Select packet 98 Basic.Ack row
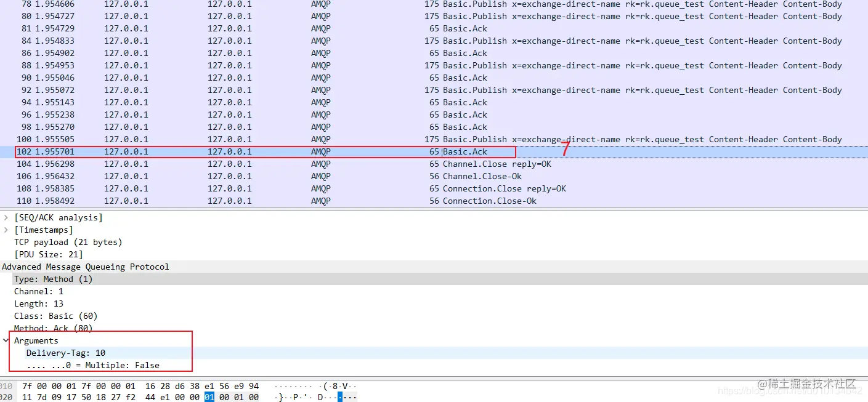Screen dimensions: 868x402 [434, 127]
